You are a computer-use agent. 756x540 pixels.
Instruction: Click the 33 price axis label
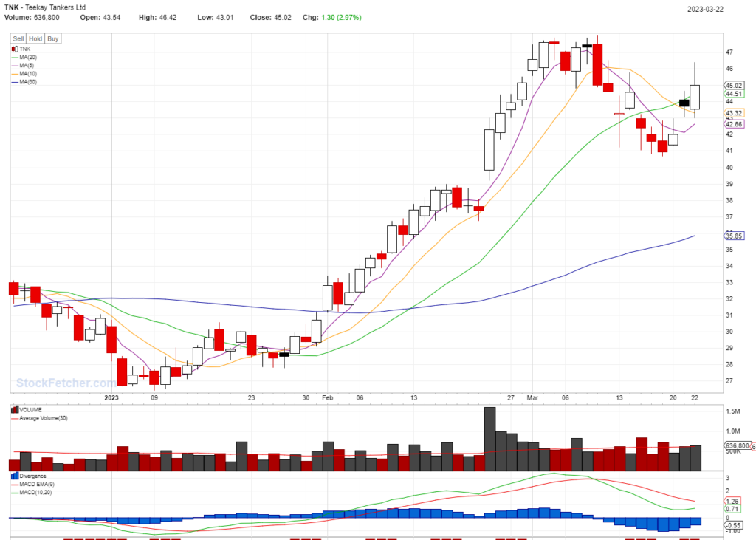(729, 283)
